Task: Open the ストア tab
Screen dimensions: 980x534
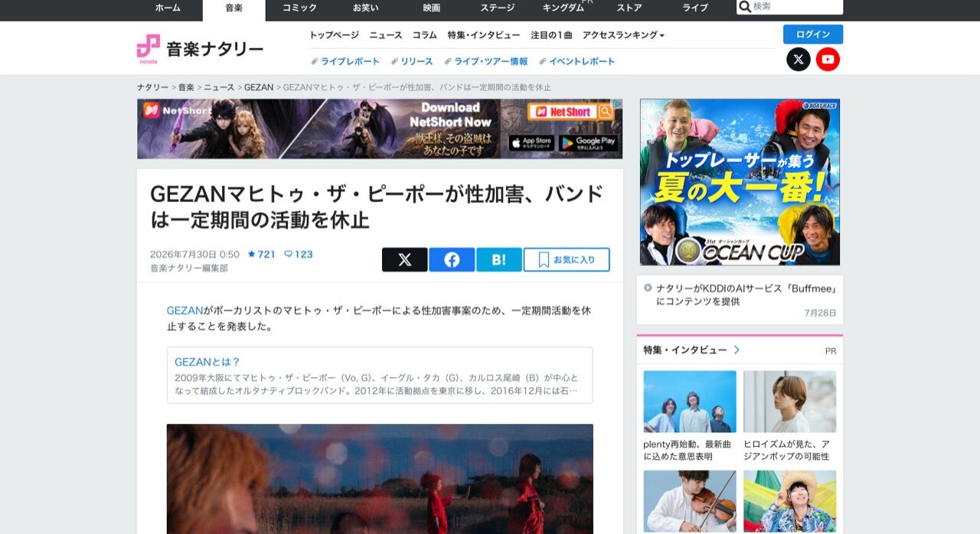Action: coord(629,8)
